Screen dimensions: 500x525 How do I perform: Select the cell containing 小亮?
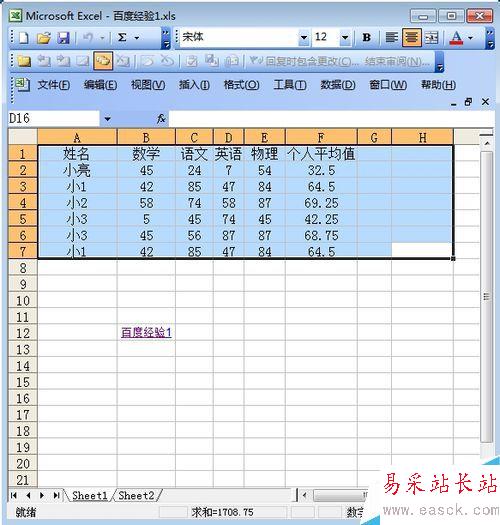[77, 170]
